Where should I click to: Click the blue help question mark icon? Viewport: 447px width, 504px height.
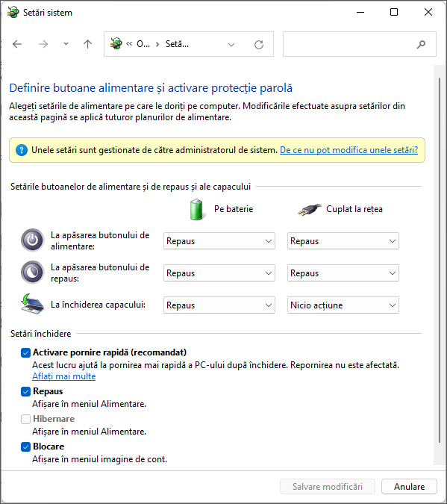tap(21, 150)
